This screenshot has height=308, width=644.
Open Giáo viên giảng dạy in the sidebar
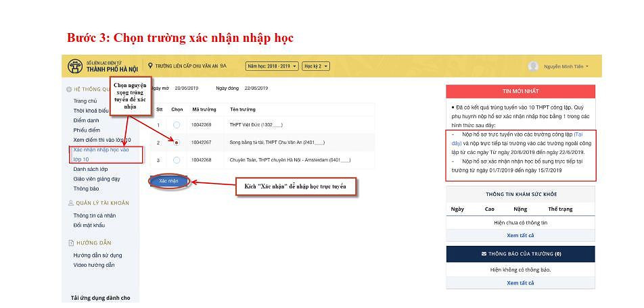(x=97, y=179)
